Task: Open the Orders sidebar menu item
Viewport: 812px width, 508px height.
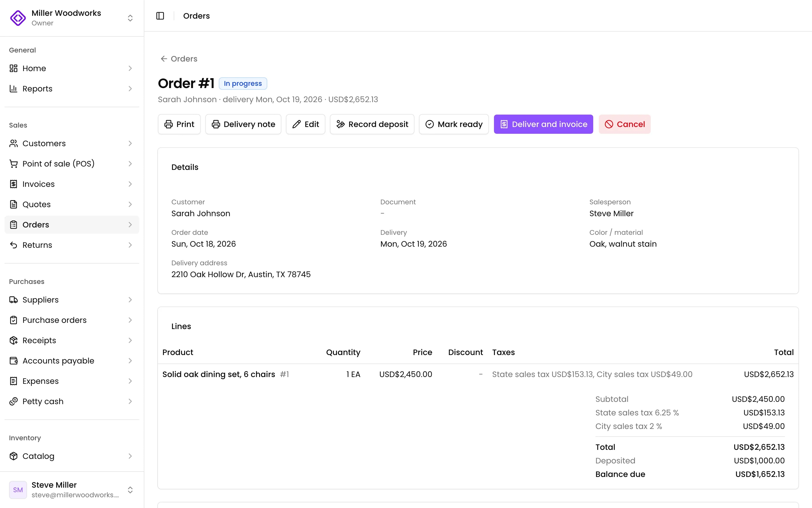Action: [72, 225]
